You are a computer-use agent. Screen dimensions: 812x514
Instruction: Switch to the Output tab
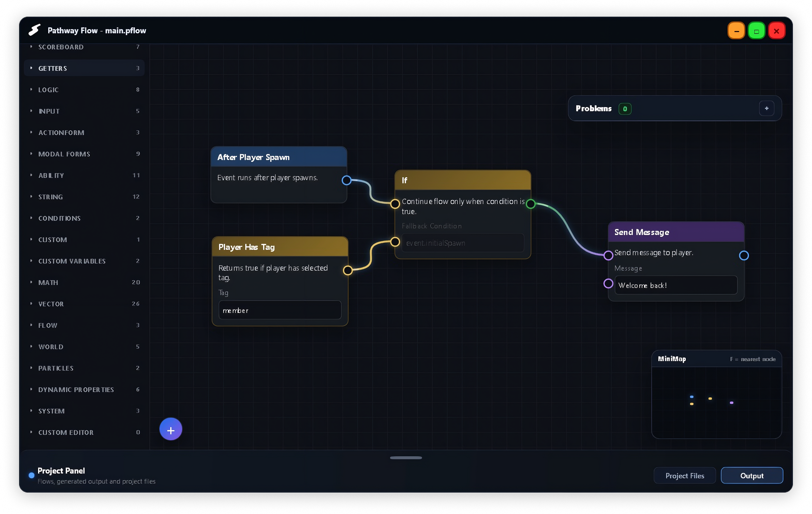coord(752,476)
